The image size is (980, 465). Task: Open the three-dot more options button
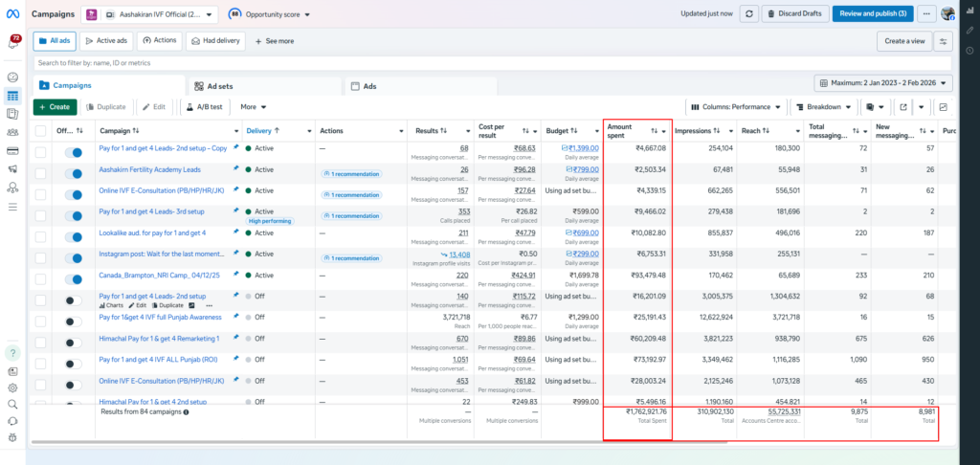coord(925,13)
